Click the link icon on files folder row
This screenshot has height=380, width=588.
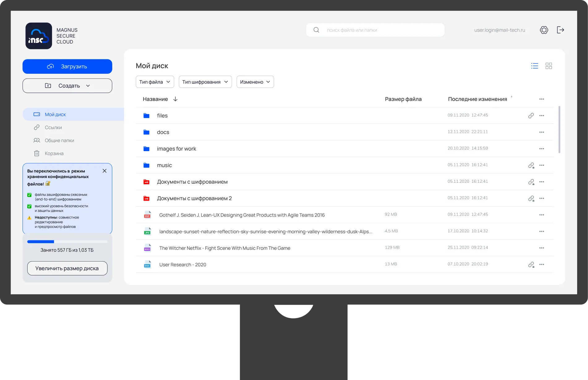coord(531,115)
